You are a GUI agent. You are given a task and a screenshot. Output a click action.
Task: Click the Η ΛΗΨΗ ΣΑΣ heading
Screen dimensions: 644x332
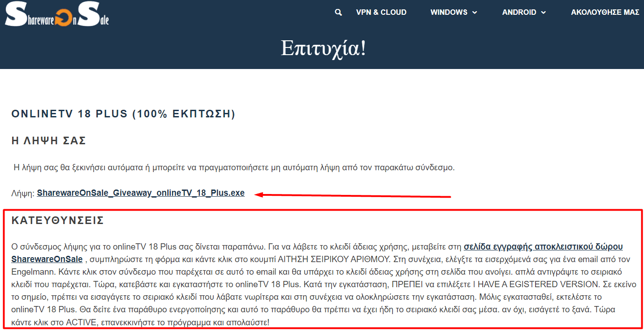(x=49, y=141)
